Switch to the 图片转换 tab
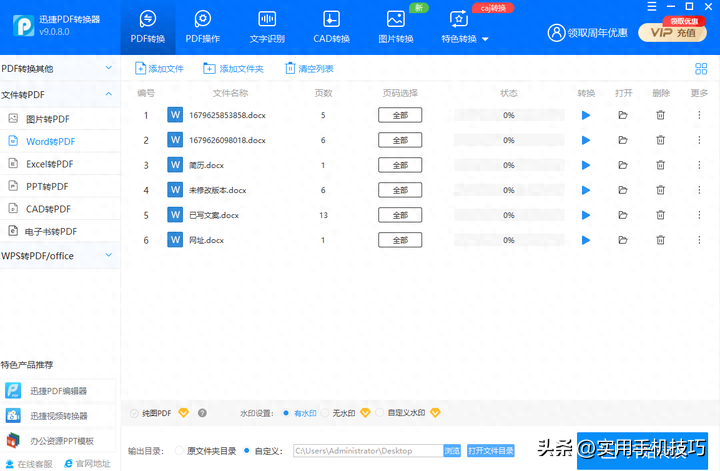 click(x=396, y=28)
